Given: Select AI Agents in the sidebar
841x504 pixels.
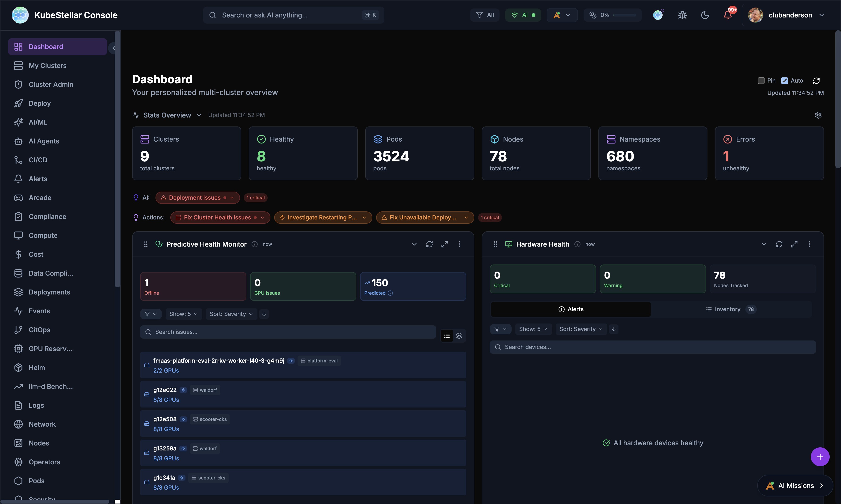Looking at the screenshot, I should tap(44, 141).
